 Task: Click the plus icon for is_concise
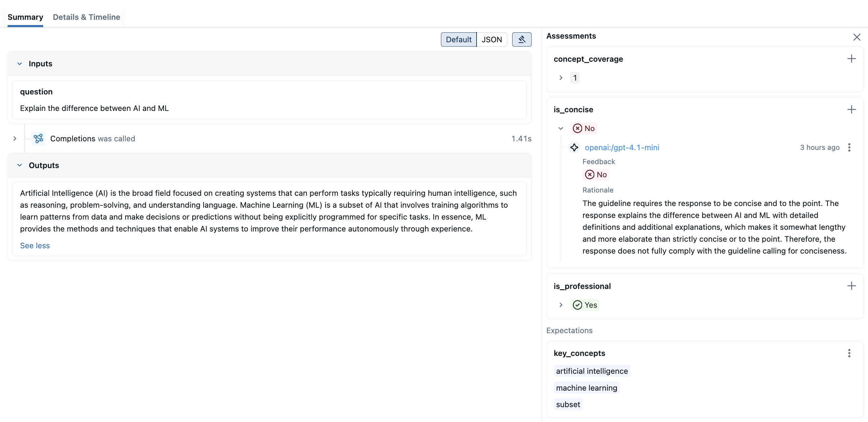coord(851,109)
